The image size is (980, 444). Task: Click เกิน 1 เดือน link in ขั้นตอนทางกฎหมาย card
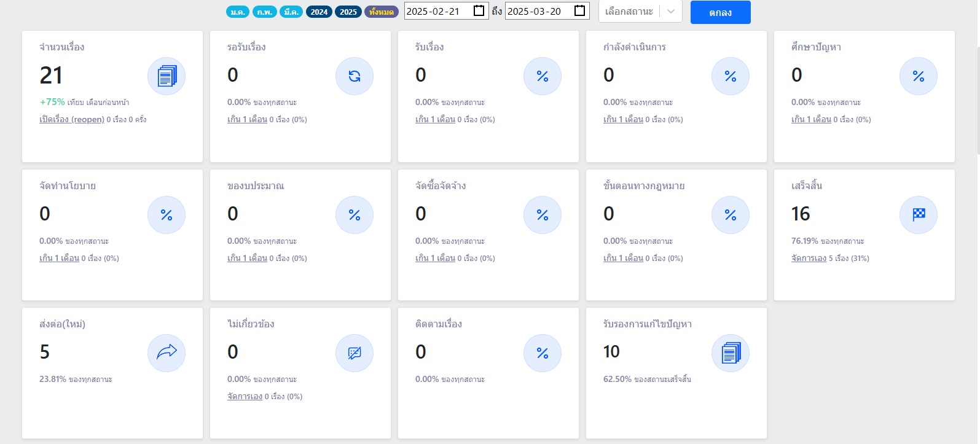coord(623,259)
